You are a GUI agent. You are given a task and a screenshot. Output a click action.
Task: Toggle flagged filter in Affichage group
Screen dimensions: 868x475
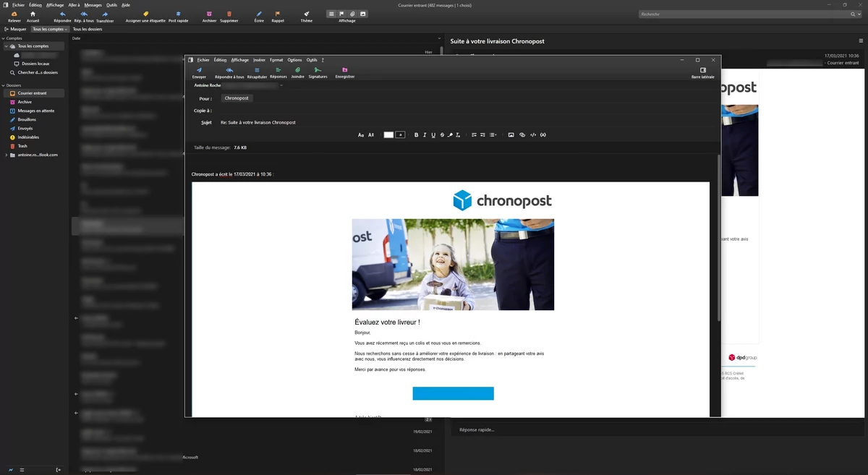342,14
